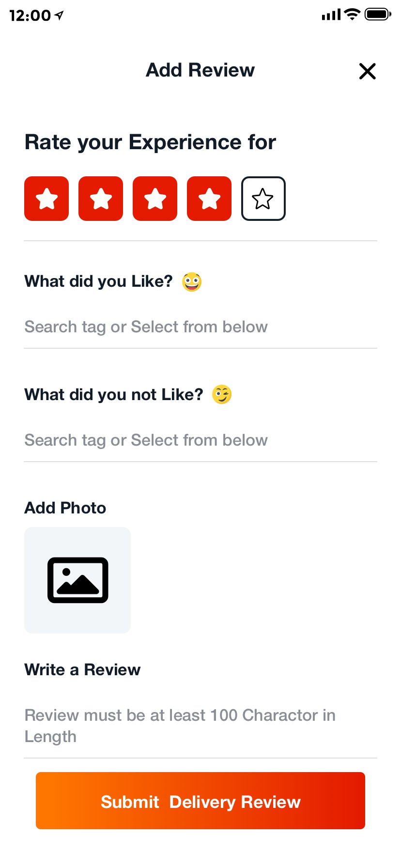Viewport: 401px width, 868px height.
Task: Tap the Write a Review heading
Action: tap(82, 670)
